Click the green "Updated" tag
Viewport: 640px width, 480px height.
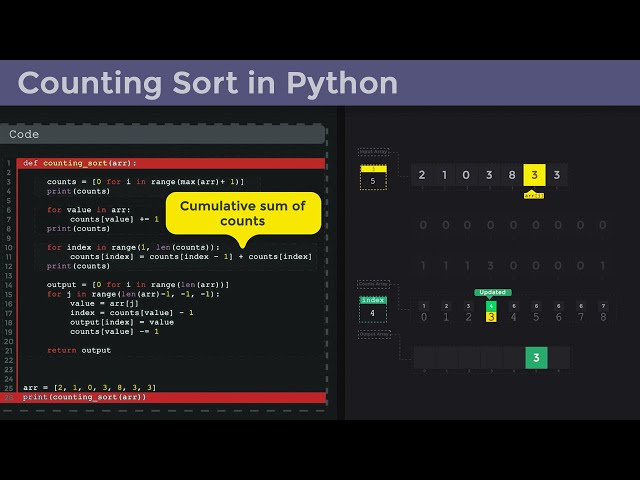coord(493,292)
